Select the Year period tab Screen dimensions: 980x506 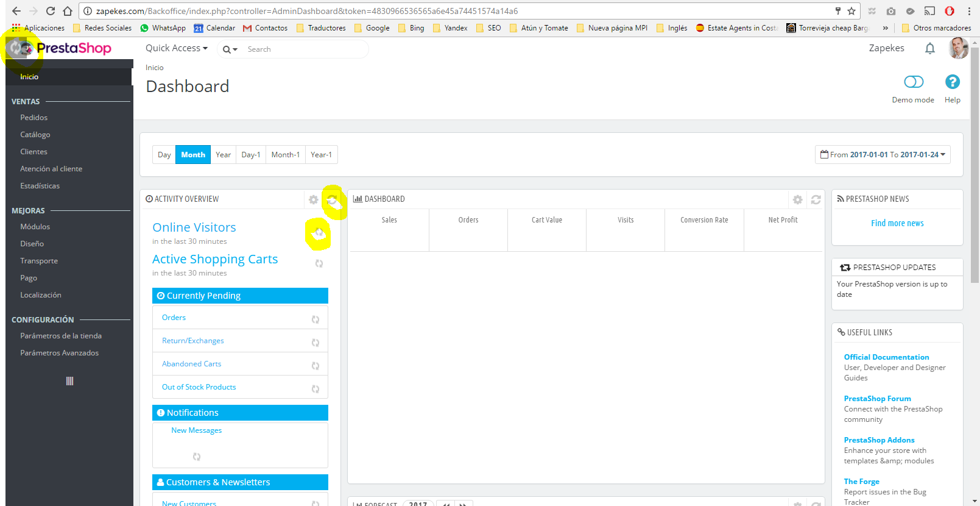(224, 155)
